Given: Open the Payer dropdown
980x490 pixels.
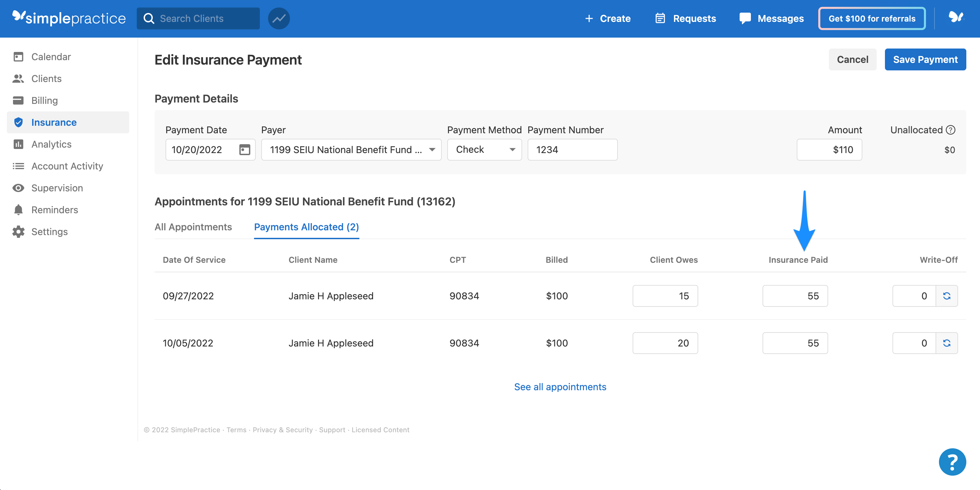Looking at the screenshot, I should (x=432, y=149).
